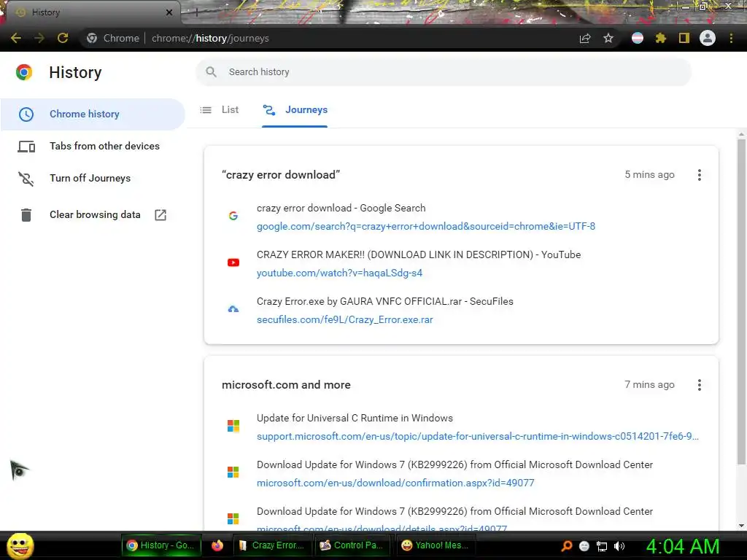The height and width of the screenshot is (560, 747).
Task: Click the 'crazy error download' journey heading
Action: click(281, 175)
